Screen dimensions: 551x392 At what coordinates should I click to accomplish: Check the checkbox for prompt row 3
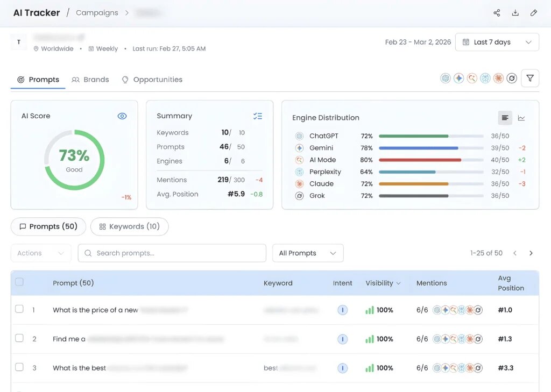point(19,367)
